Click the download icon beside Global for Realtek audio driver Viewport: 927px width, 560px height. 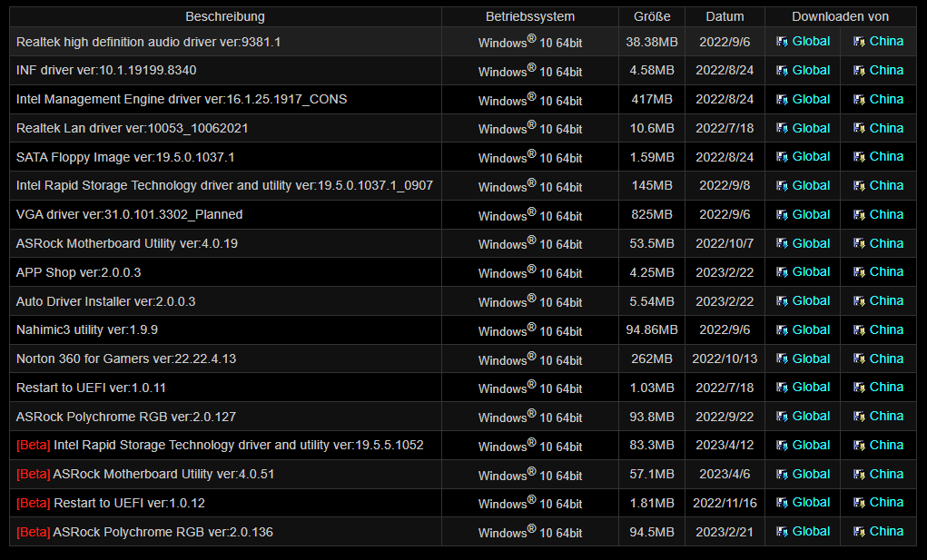click(x=782, y=42)
